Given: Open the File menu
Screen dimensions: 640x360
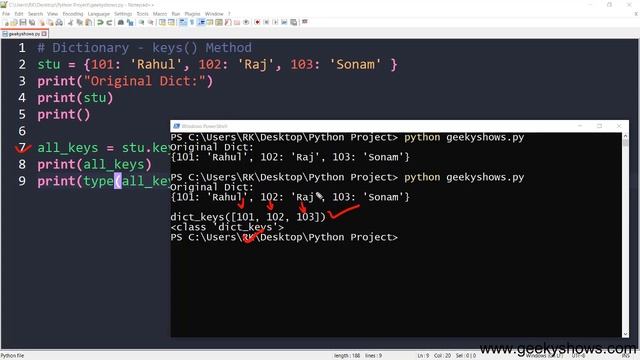Looking at the screenshot, I should [6, 14].
